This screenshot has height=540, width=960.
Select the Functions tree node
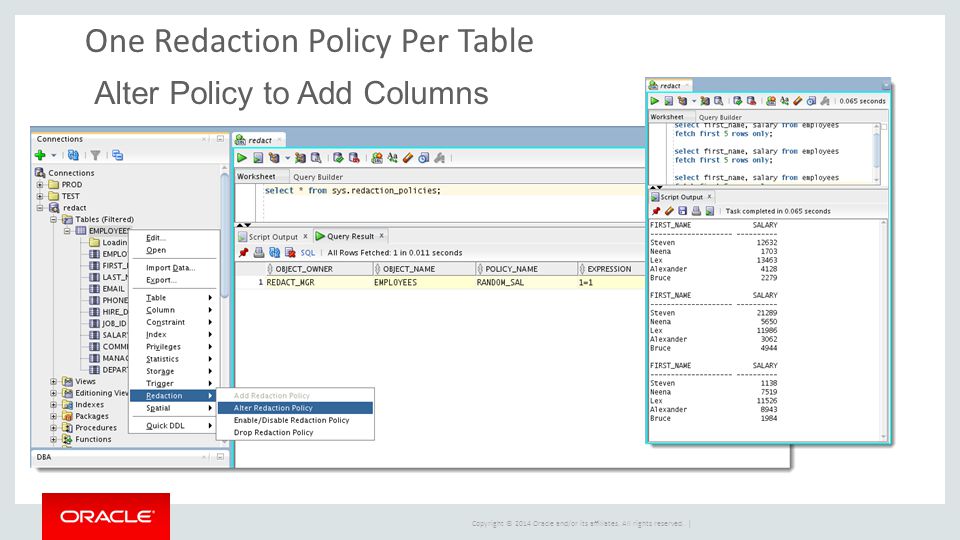pos(93,440)
